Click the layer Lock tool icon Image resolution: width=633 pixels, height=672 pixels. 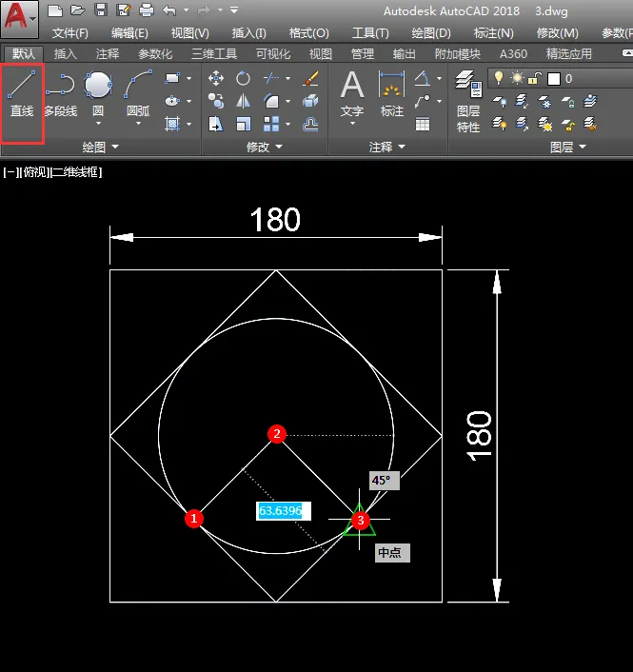click(568, 101)
